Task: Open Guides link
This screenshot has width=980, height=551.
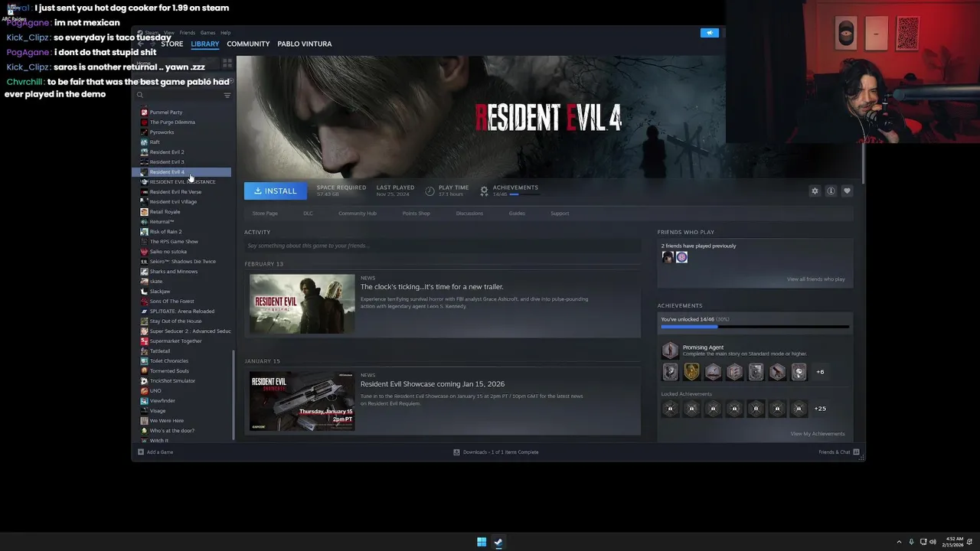Action: pyautogui.click(x=517, y=214)
